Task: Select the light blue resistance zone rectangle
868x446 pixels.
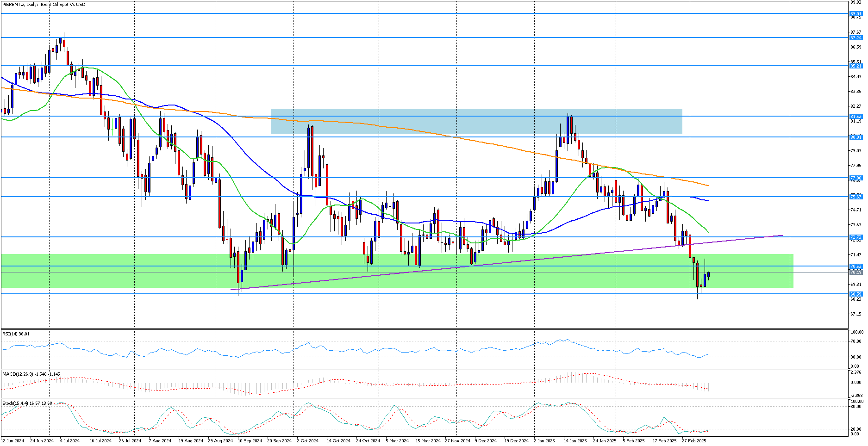Action: (x=476, y=121)
